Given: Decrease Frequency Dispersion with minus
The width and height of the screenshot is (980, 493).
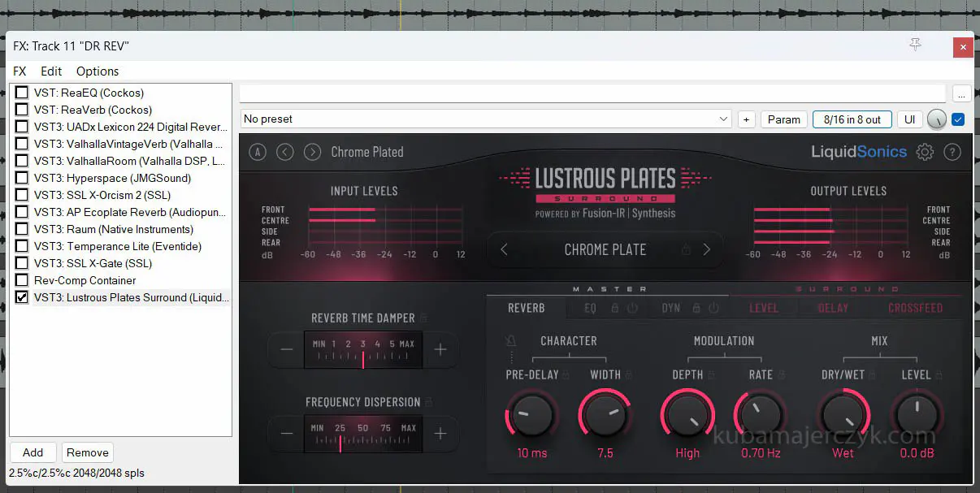Looking at the screenshot, I should 287,434.
